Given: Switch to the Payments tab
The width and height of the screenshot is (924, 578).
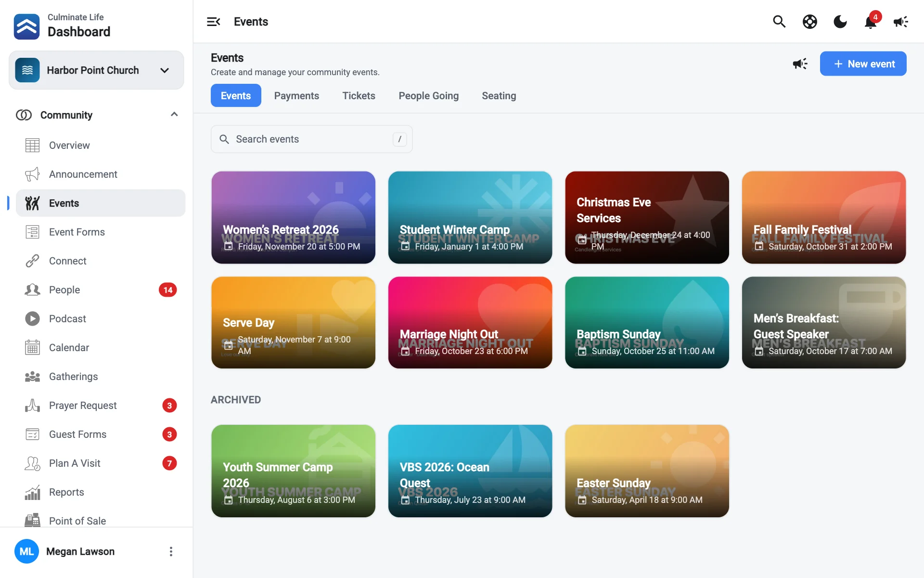Looking at the screenshot, I should 296,96.
